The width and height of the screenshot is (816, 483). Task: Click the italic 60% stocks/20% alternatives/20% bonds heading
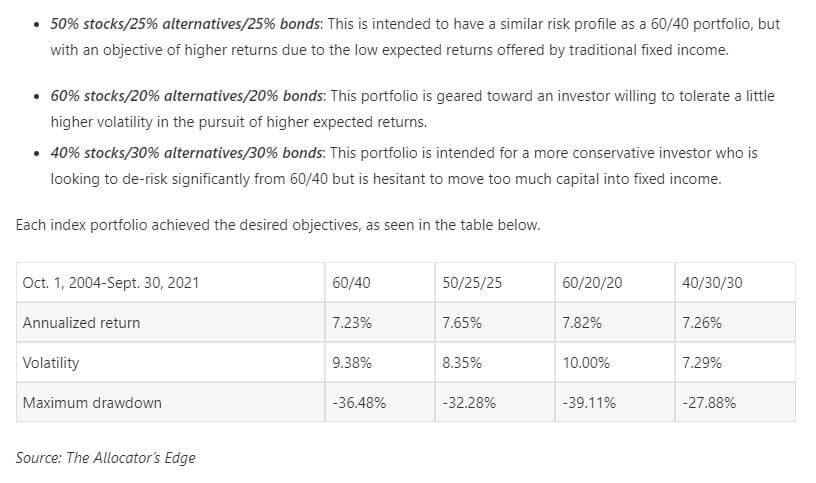pyautogui.click(x=187, y=96)
